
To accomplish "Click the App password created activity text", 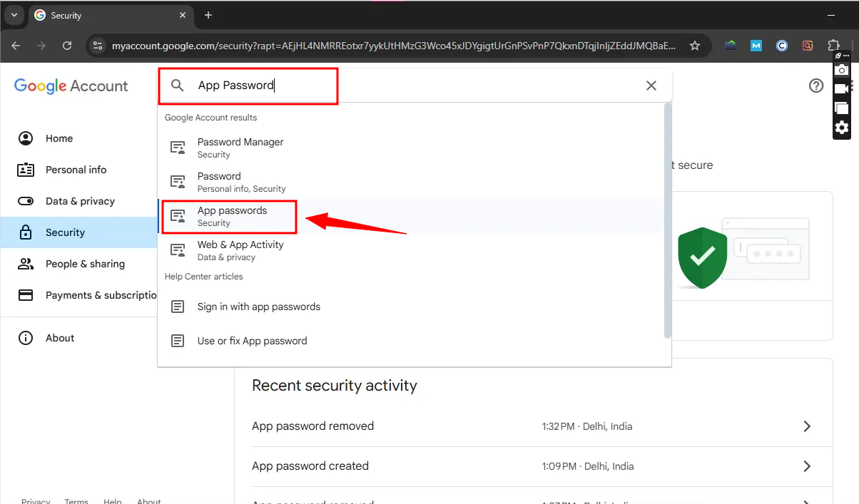I will pos(310,466).
